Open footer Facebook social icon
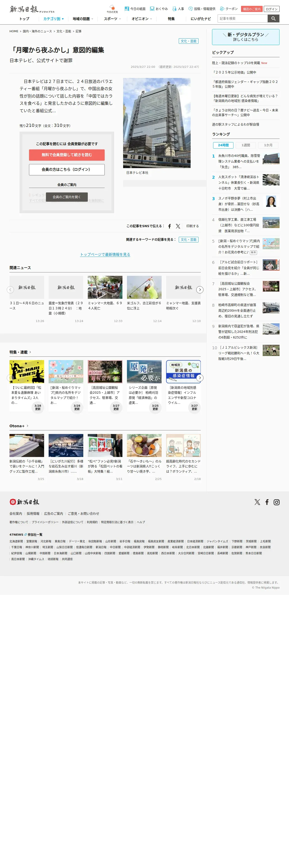Image resolution: width=289 pixels, height=868 pixels. coord(267,502)
